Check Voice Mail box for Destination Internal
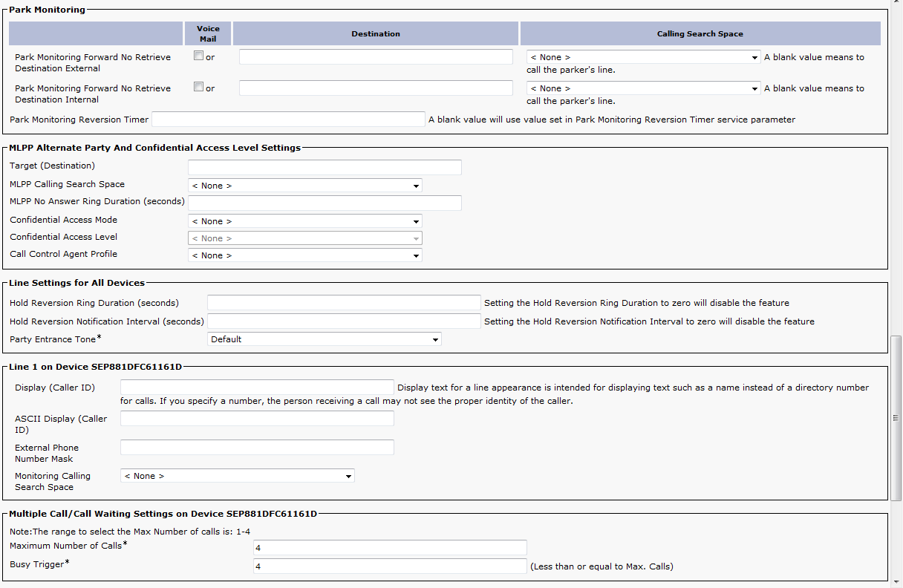The image size is (903, 588). [198, 88]
